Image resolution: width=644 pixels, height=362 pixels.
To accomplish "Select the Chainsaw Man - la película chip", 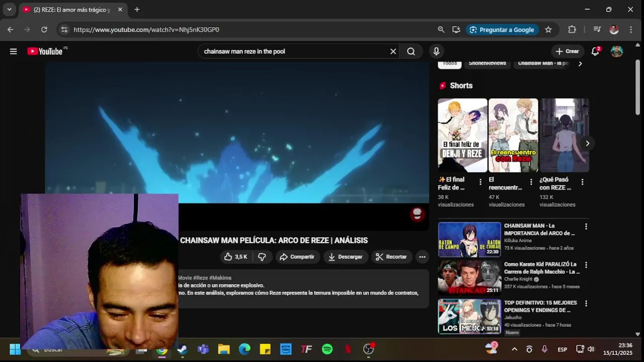I will coord(543,64).
